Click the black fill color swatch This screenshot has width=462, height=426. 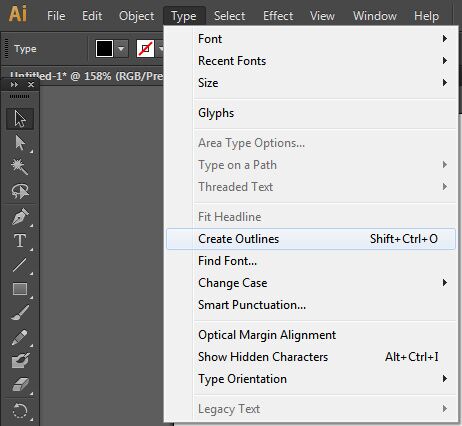tap(104, 49)
